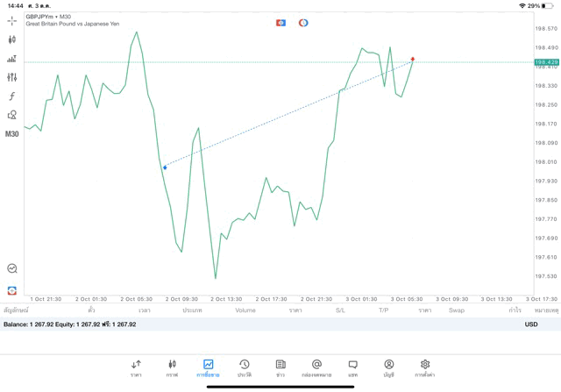
Task: Open the function f icon
Action: coord(11,96)
